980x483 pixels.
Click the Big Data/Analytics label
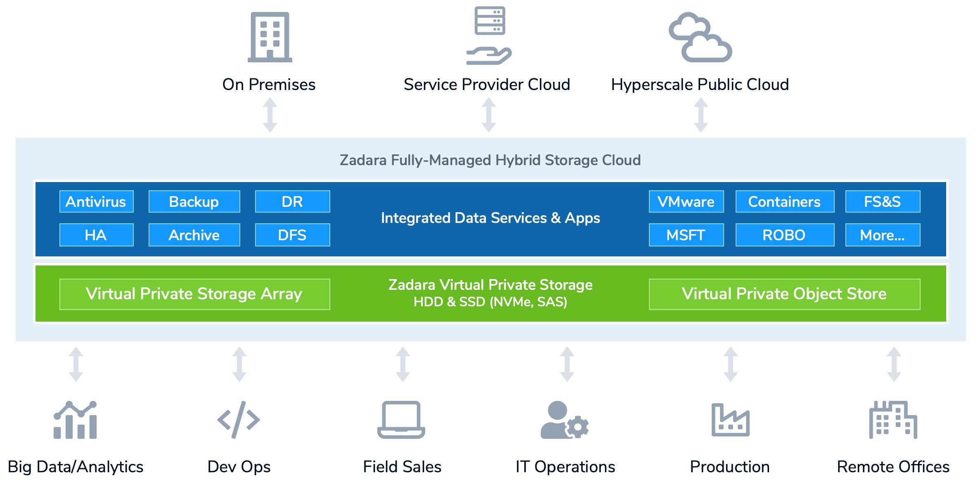tap(76, 467)
